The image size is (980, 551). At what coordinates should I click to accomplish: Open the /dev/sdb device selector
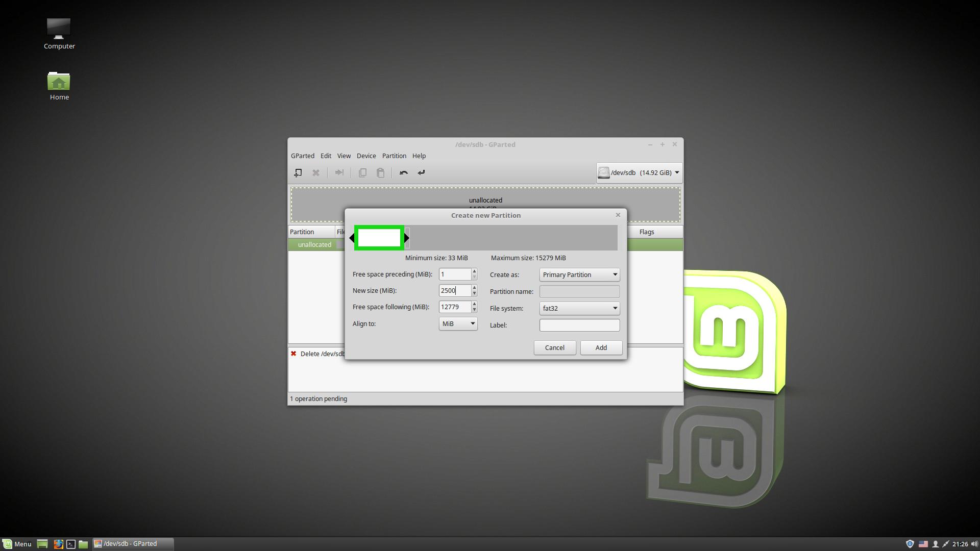639,173
